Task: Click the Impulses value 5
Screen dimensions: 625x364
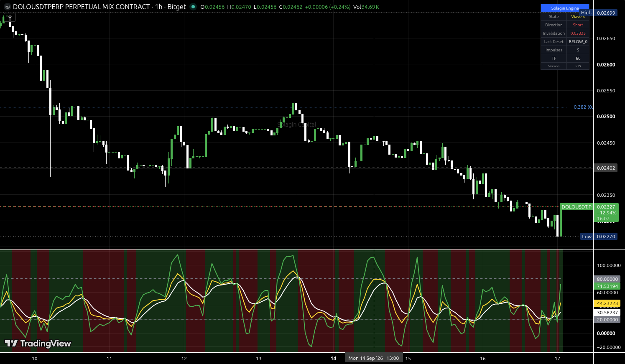Action: [578, 50]
